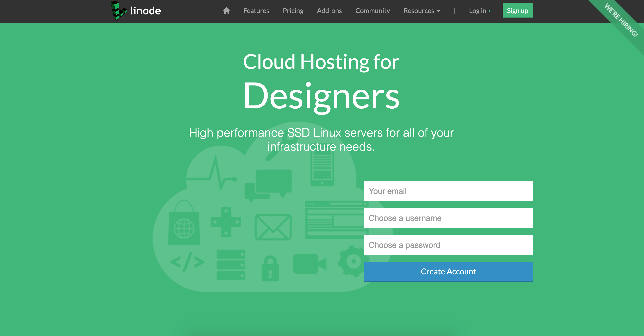The image size is (644, 336).
Task: Focus the Your email input field
Action: pos(448,191)
